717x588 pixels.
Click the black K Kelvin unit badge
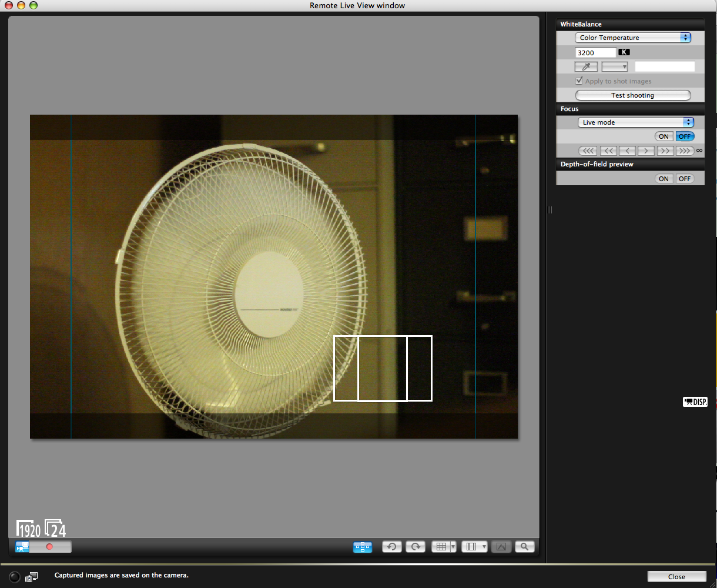click(x=624, y=52)
